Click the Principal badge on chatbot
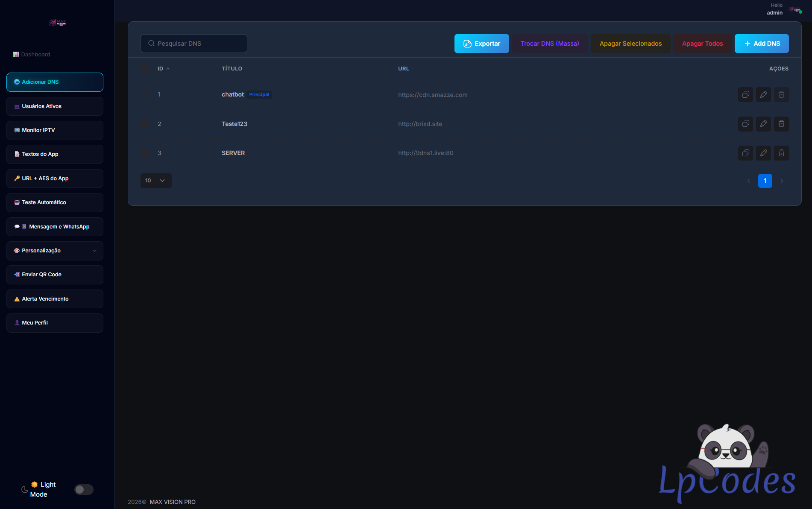Image resolution: width=812 pixels, height=509 pixels. 259,95
